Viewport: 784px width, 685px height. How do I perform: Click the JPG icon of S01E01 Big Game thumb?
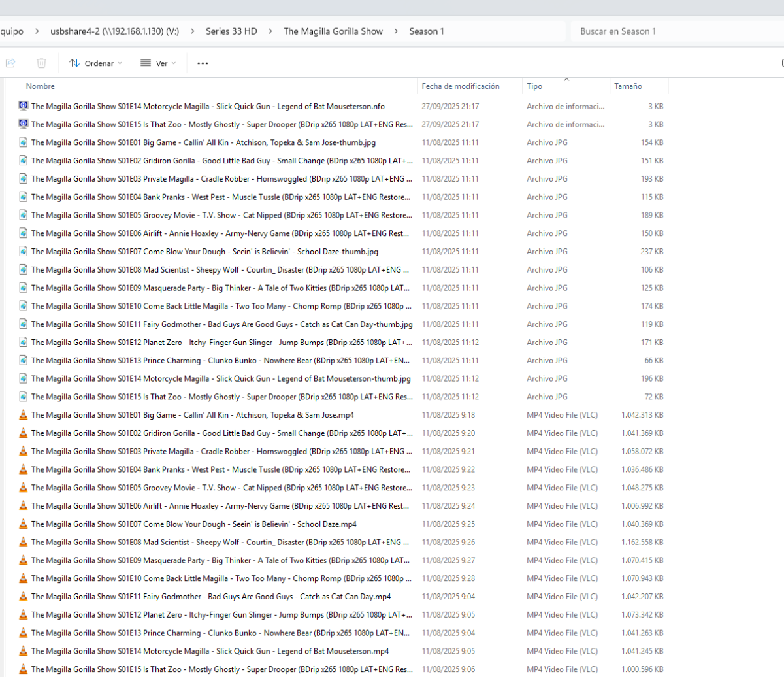click(x=24, y=142)
